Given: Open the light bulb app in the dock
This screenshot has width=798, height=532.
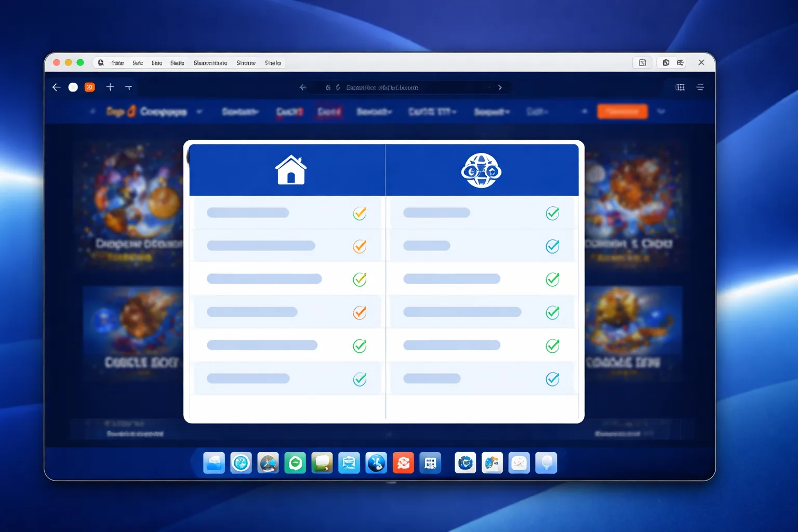Looking at the screenshot, I should pos(546,463).
